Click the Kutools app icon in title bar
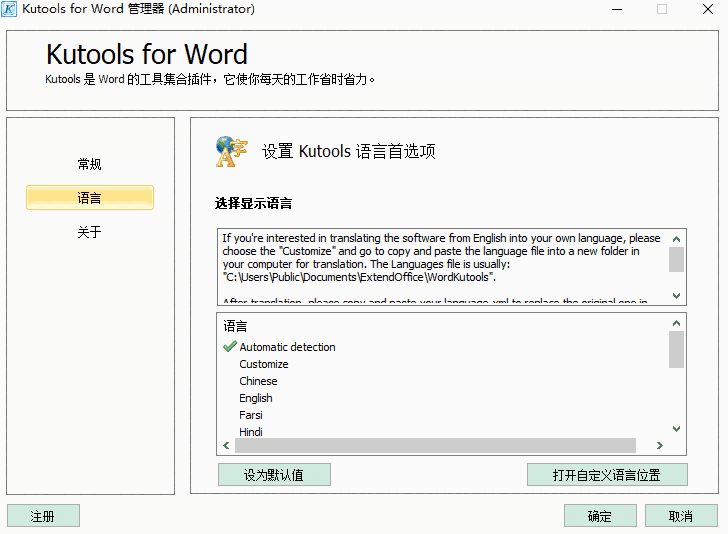Viewport: 728px width, 534px height. (x=10, y=9)
